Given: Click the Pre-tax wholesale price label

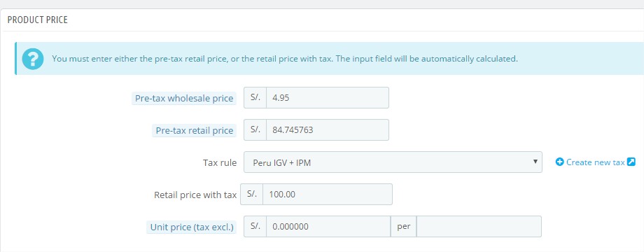Looking at the screenshot, I should click(184, 99).
